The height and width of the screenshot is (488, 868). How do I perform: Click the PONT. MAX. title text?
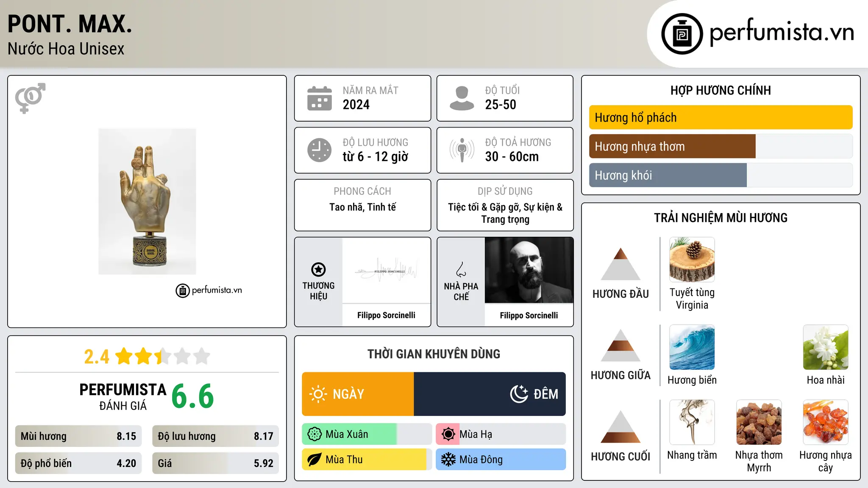click(70, 24)
